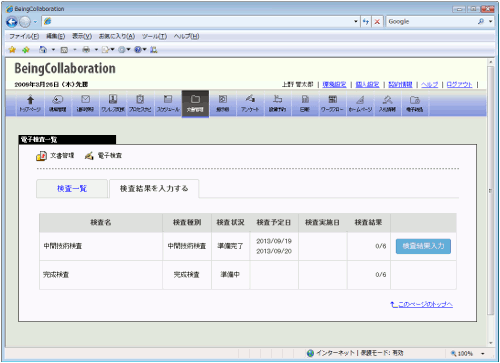Click into the browser address bar

point(200,22)
